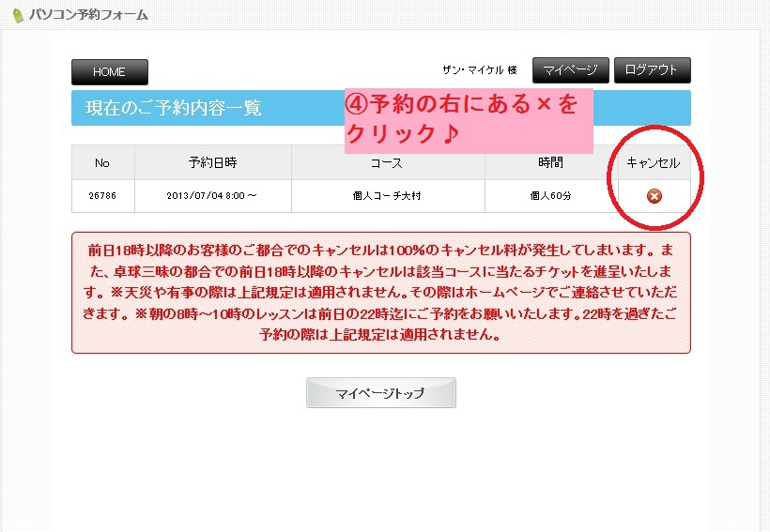The width and height of the screenshot is (770, 532).
Task: Click the 時間 column header
Action: pyautogui.click(x=551, y=162)
